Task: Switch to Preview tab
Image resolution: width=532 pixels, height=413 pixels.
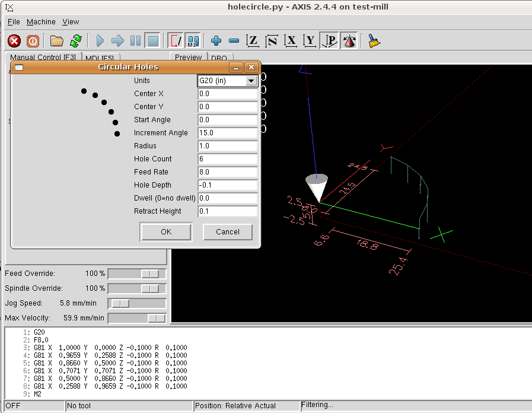Action: coord(188,57)
